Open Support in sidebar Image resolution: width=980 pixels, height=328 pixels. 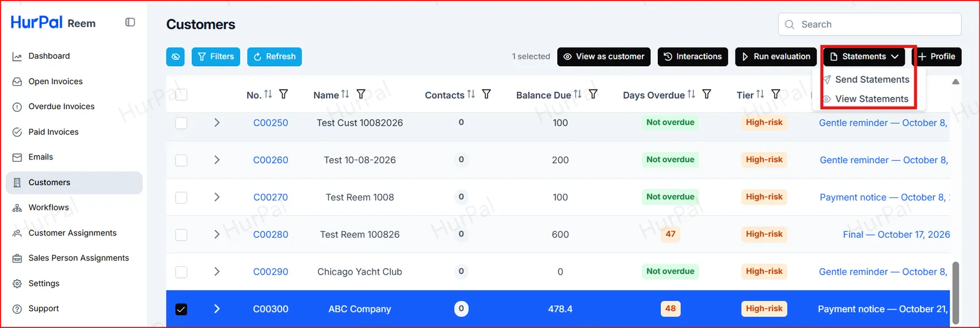coord(43,309)
